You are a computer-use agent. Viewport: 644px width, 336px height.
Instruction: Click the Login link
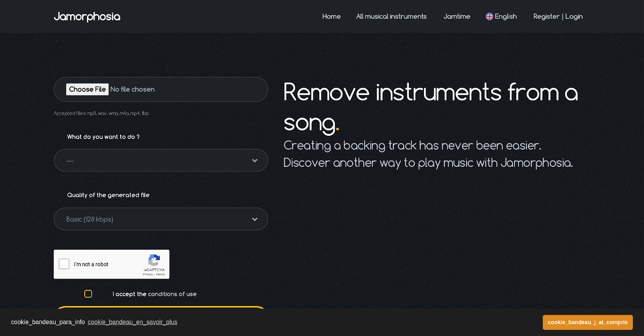pos(574,17)
